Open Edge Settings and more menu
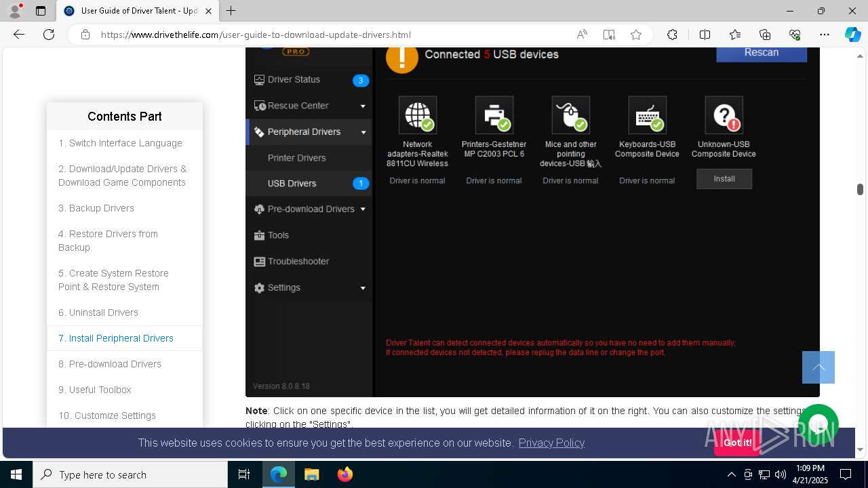The width and height of the screenshot is (868, 488). click(x=825, y=35)
